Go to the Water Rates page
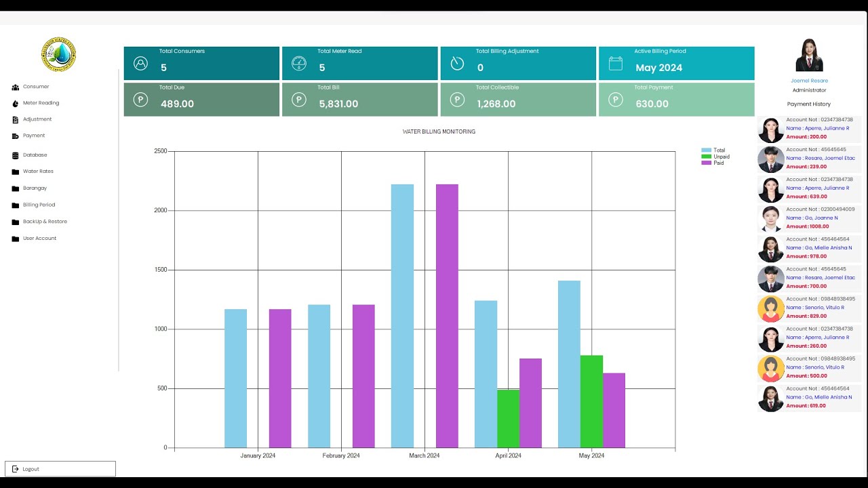The image size is (868, 488). (38, 171)
